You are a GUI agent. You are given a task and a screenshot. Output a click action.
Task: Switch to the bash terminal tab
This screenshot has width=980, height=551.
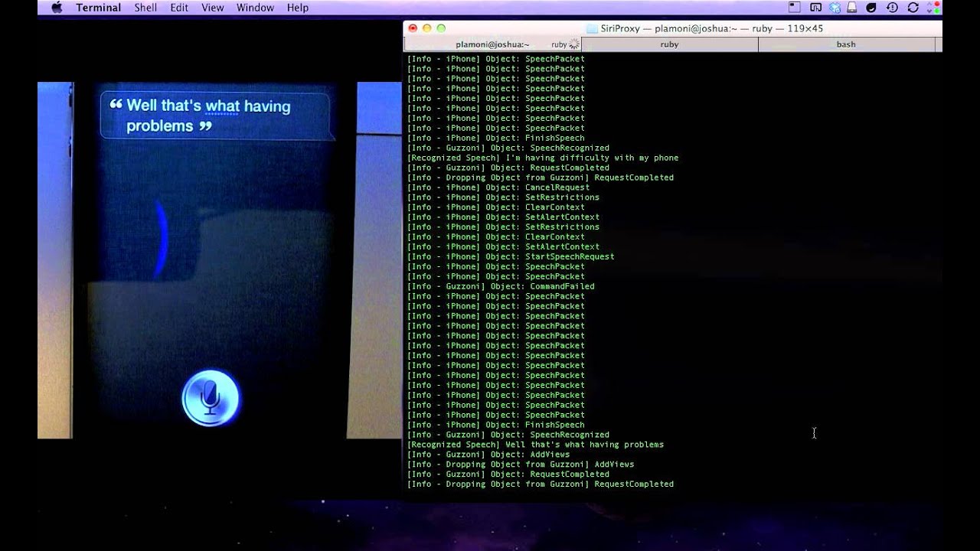[846, 44]
